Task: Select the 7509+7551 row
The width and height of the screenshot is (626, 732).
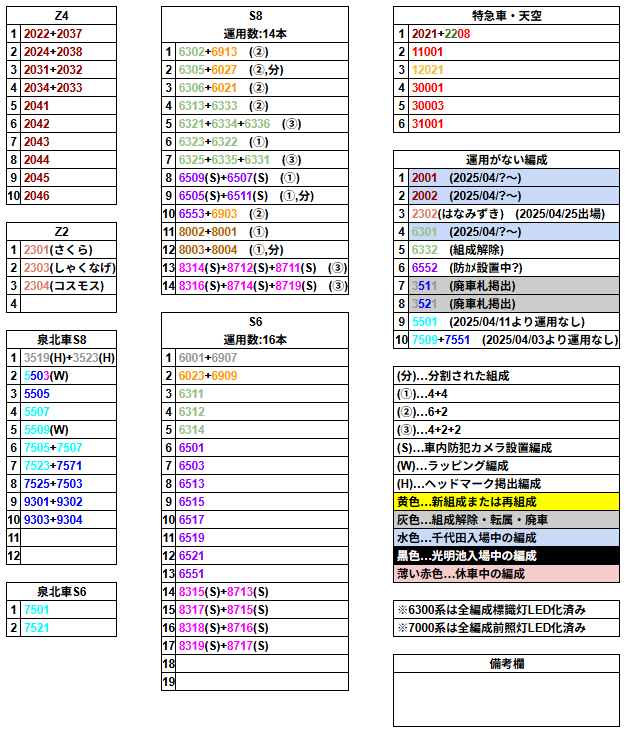Action: pyautogui.click(x=513, y=339)
